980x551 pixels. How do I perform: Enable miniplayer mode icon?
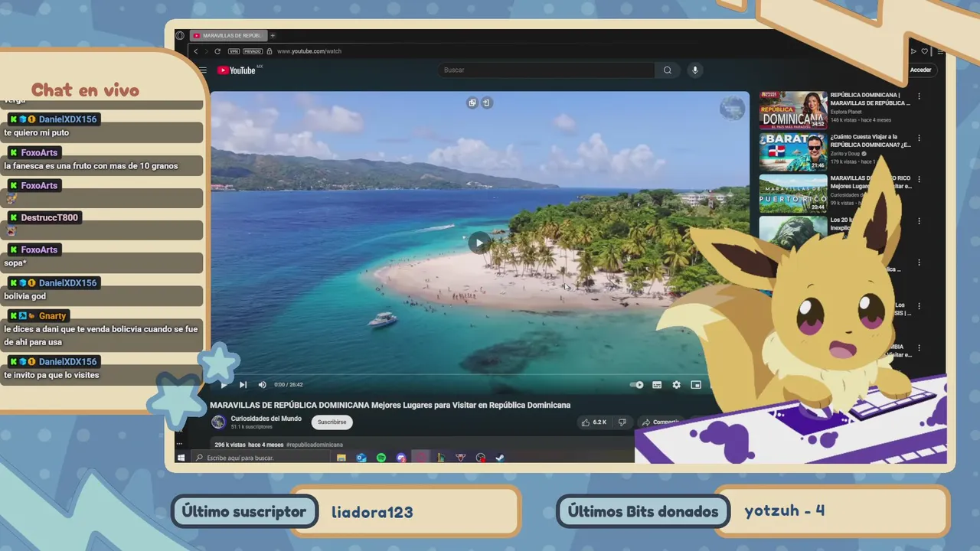point(696,385)
